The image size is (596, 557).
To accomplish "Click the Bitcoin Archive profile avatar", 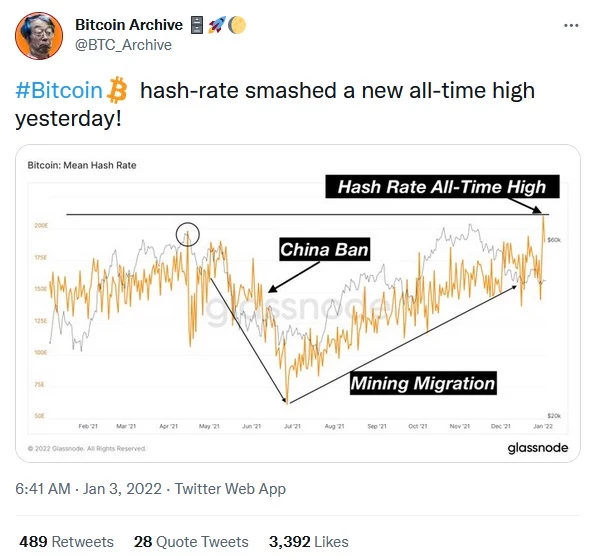I will 39,36.
